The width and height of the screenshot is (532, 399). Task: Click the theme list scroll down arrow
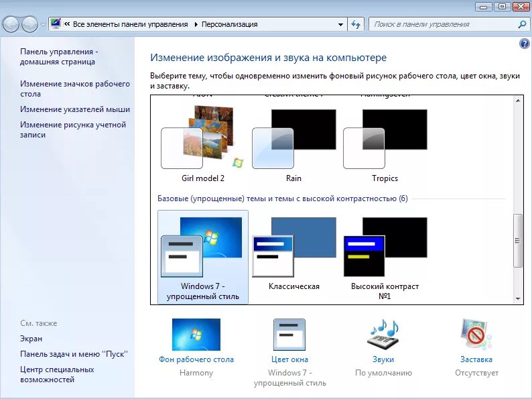[x=518, y=299]
